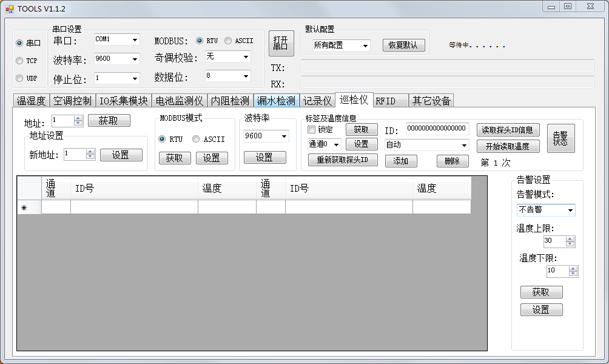This screenshot has width=609, height=364.
Task: Select the UDP connection option
Action: 20,78
